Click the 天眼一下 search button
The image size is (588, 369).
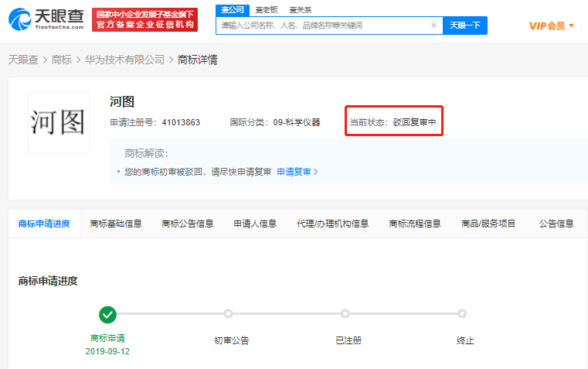pyautogui.click(x=465, y=26)
